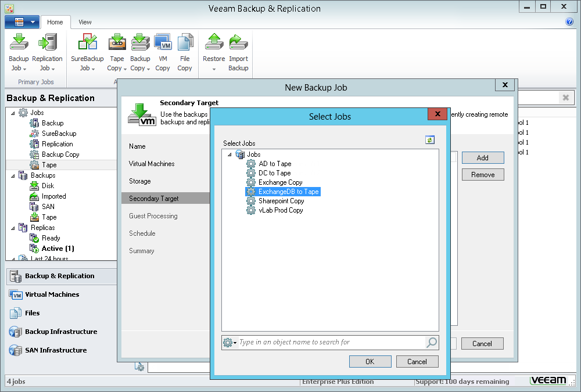This screenshot has height=392, width=581.
Task: Select the ExchangeDB to Tape job
Action: [x=283, y=192]
